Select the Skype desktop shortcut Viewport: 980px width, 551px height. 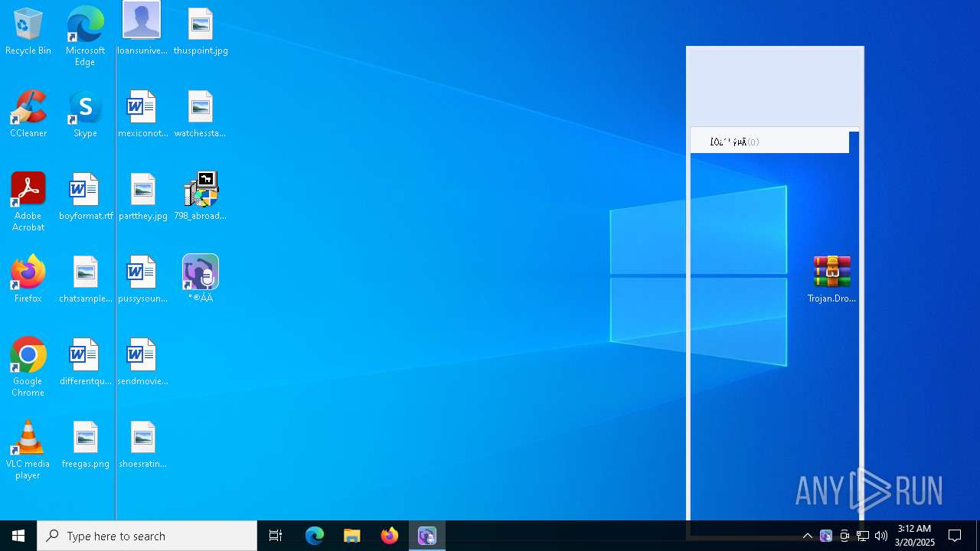[85, 115]
